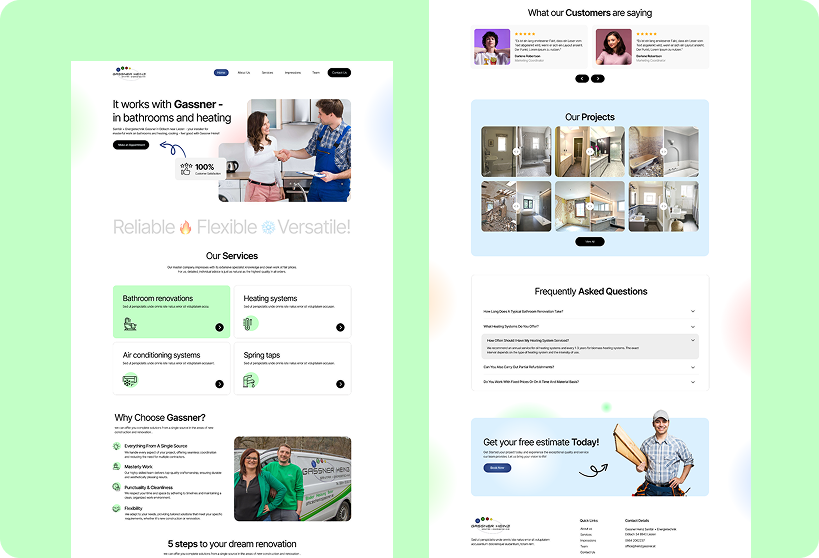Click the Book Now button
819x558 pixels.
click(x=497, y=467)
